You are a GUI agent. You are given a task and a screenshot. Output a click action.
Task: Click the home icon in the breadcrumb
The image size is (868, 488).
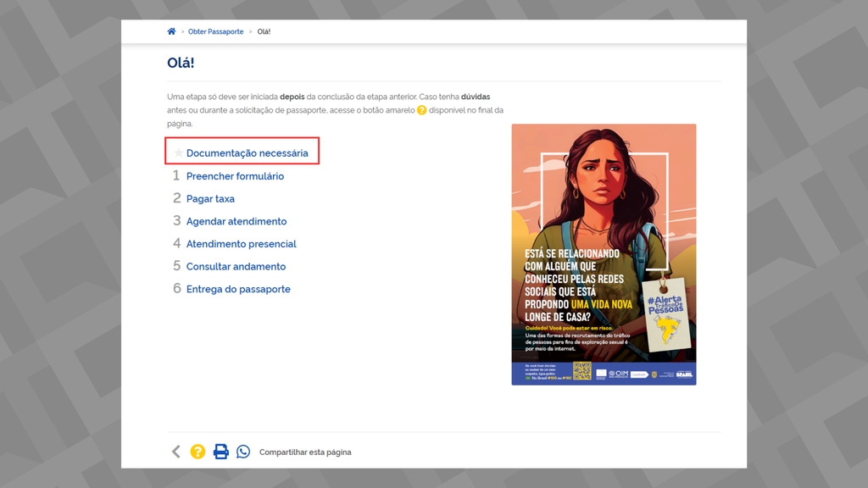pos(171,31)
